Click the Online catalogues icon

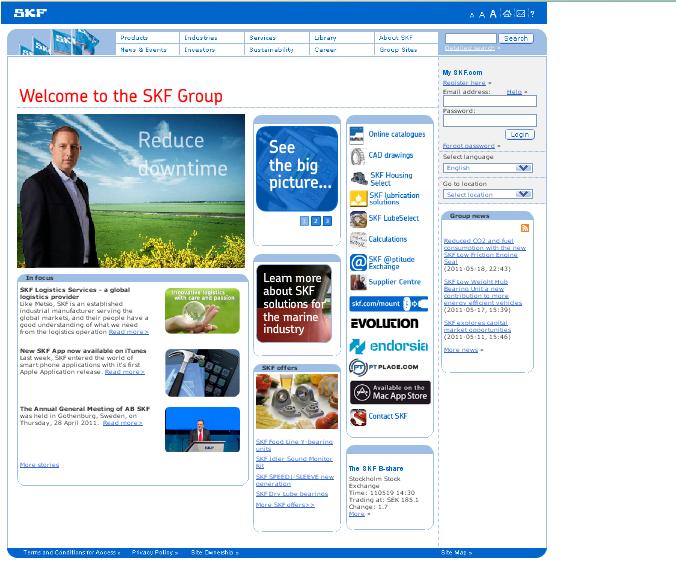[x=357, y=135]
